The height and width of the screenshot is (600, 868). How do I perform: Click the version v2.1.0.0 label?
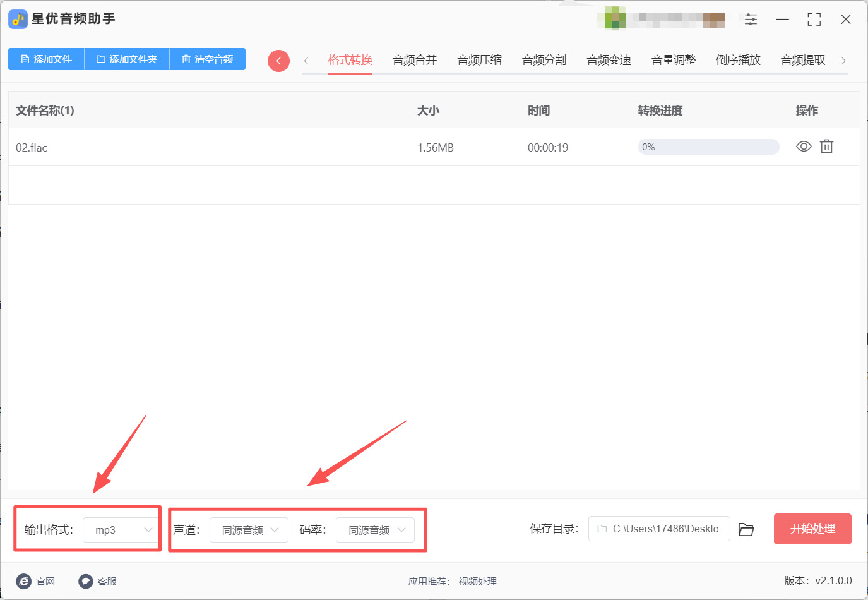818,581
